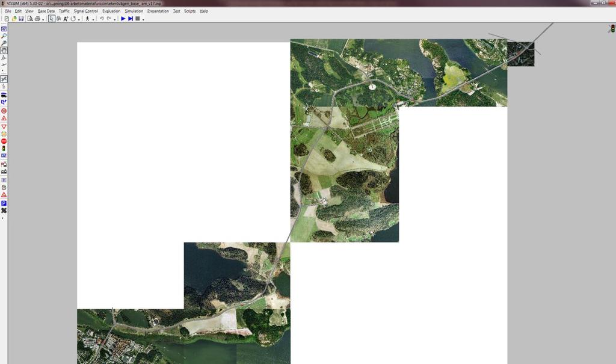Open the Simulation menu
The image size is (616, 364).
pos(134,11)
